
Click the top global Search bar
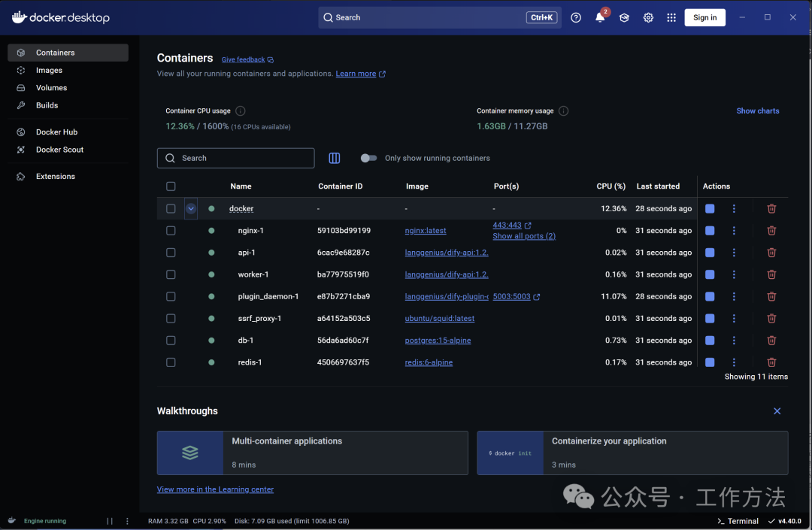point(440,17)
